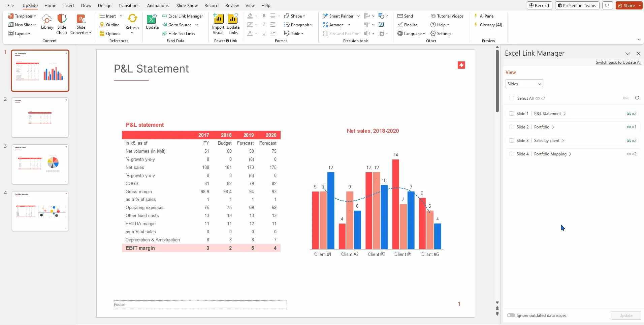This screenshot has width=644, height=325.
Task: Click Switch back to Update All link
Action: [618, 62]
